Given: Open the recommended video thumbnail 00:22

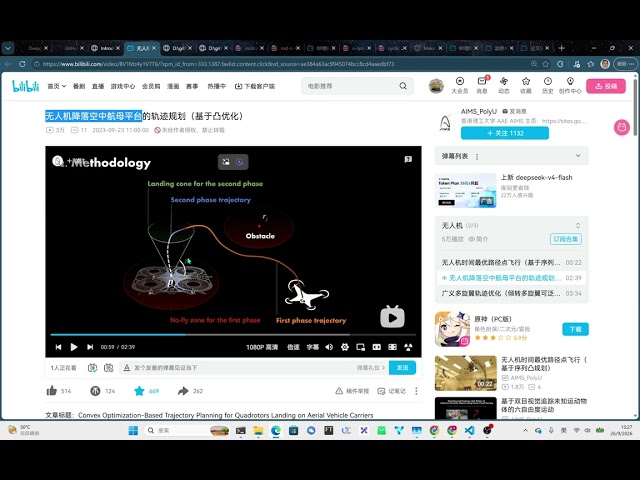Looking at the screenshot, I should tap(466, 373).
